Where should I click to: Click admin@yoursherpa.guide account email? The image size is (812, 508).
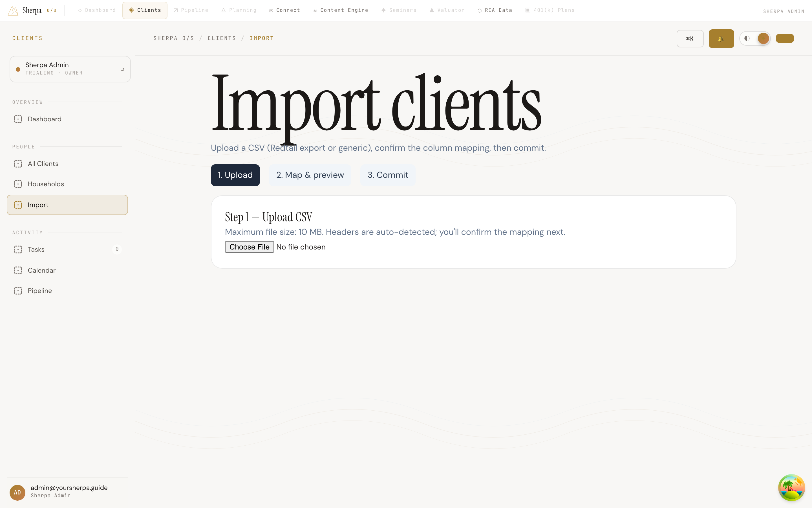point(69,488)
